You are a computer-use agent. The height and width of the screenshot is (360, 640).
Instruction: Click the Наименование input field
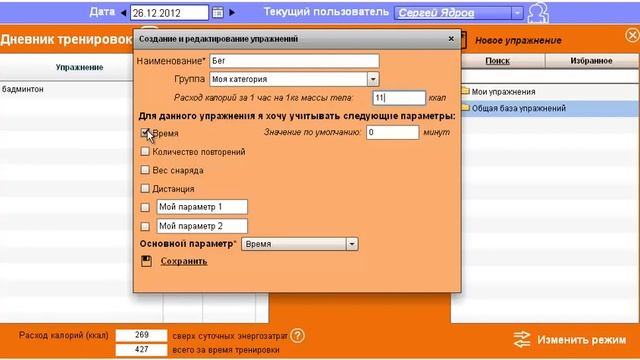click(294, 61)
